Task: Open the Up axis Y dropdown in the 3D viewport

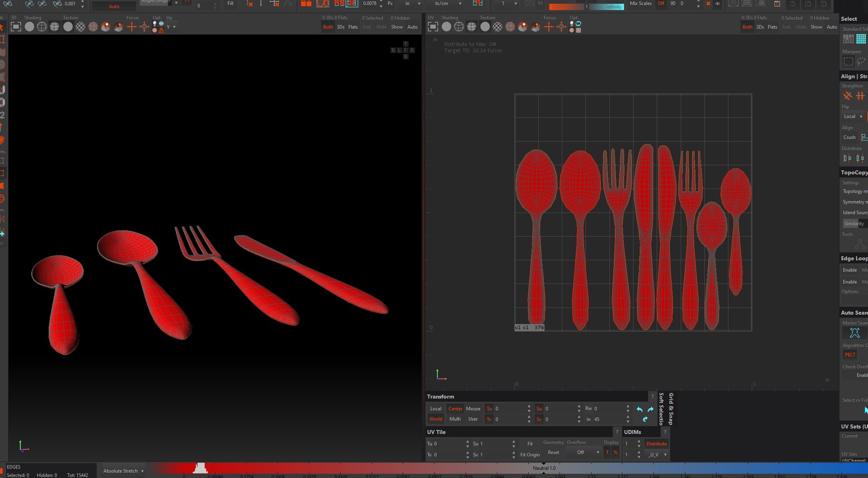Action: point(171,27)
